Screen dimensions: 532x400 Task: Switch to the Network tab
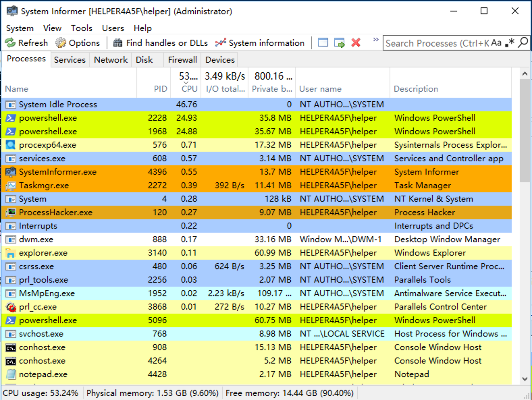(111, 60)
